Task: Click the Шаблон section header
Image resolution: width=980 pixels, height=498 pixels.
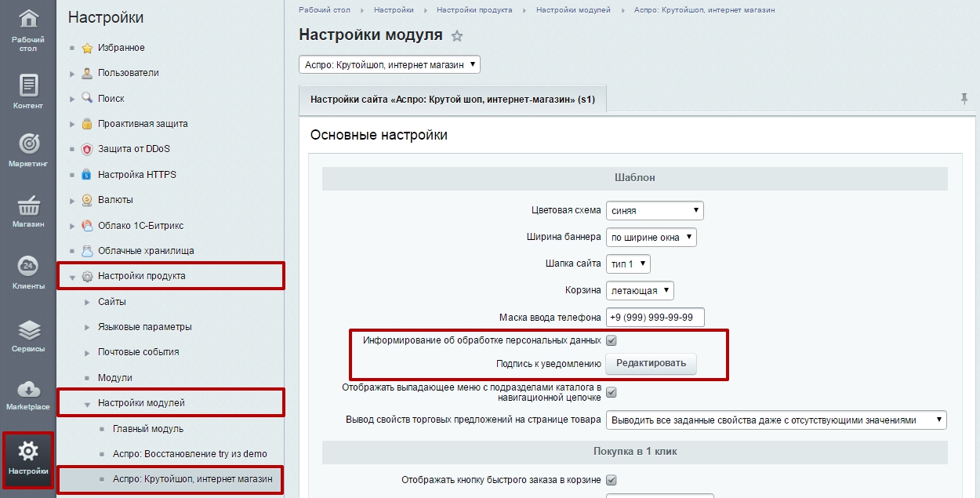Action: [x=634, y=178]
